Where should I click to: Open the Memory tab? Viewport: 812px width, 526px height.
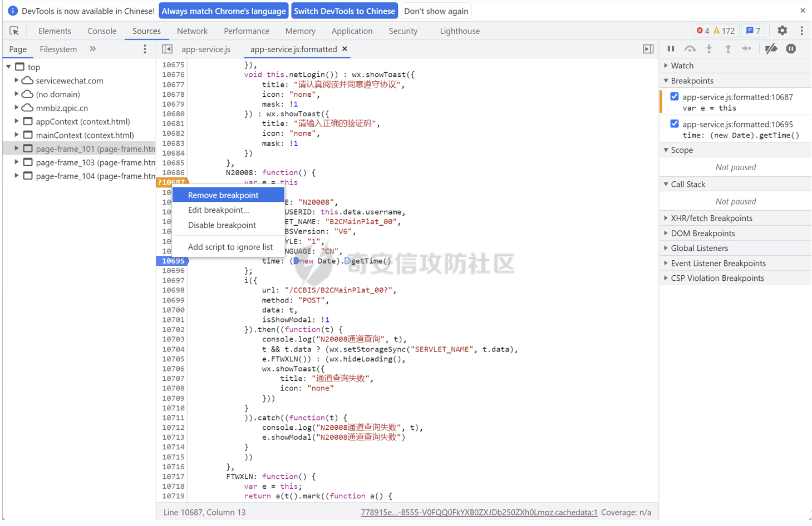click(300, 31)
